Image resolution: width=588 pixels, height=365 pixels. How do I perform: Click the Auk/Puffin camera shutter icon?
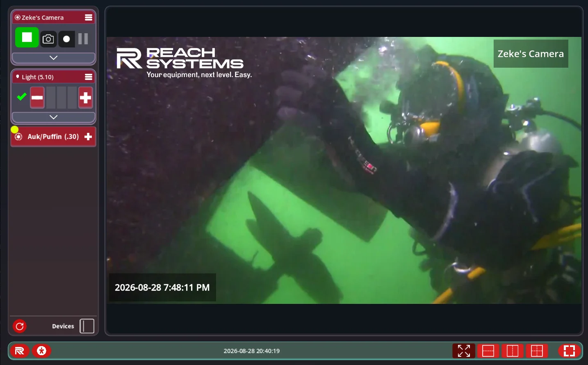tap(18, 137)
